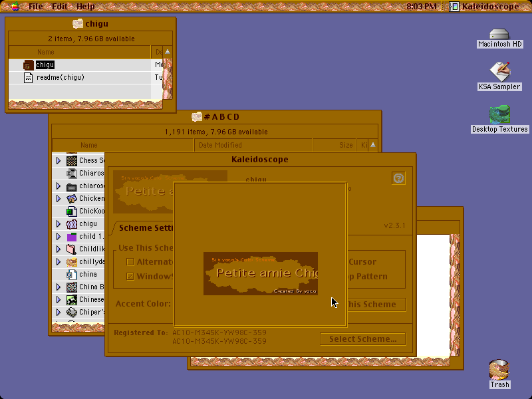Sort # A B C D list by Date Modified
532x399 pixels.
(x=253, y=145)
